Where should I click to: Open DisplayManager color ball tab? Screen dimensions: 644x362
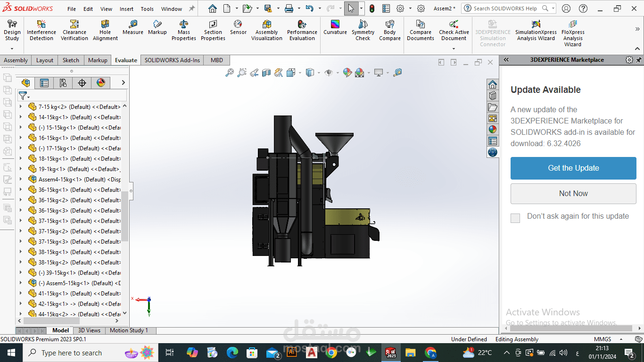[101, 83]
